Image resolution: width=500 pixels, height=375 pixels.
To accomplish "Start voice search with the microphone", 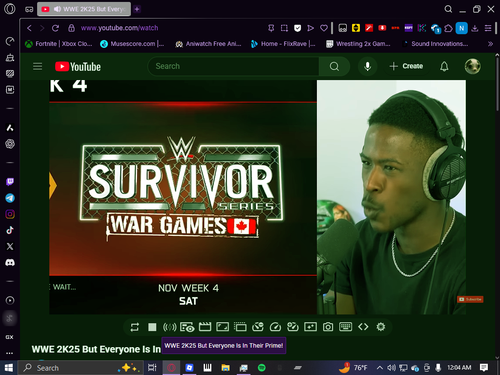I will (367, 66).
